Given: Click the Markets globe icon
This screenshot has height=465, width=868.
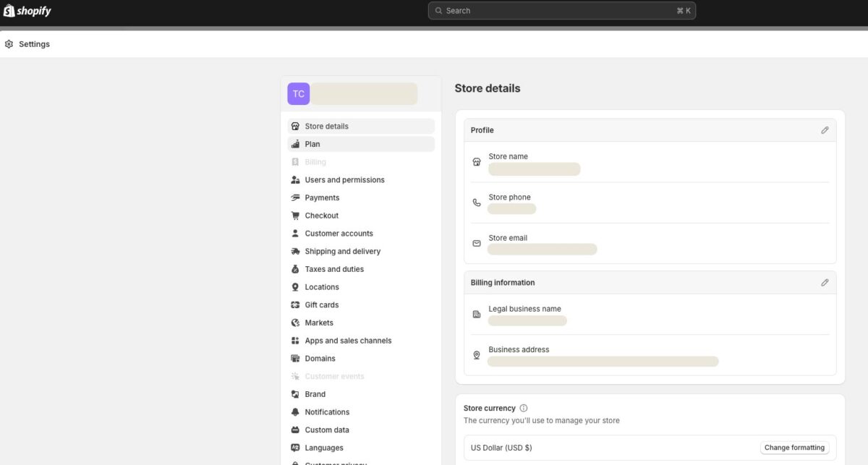Looking at the screenshot, I should click(x=295, y=323).
